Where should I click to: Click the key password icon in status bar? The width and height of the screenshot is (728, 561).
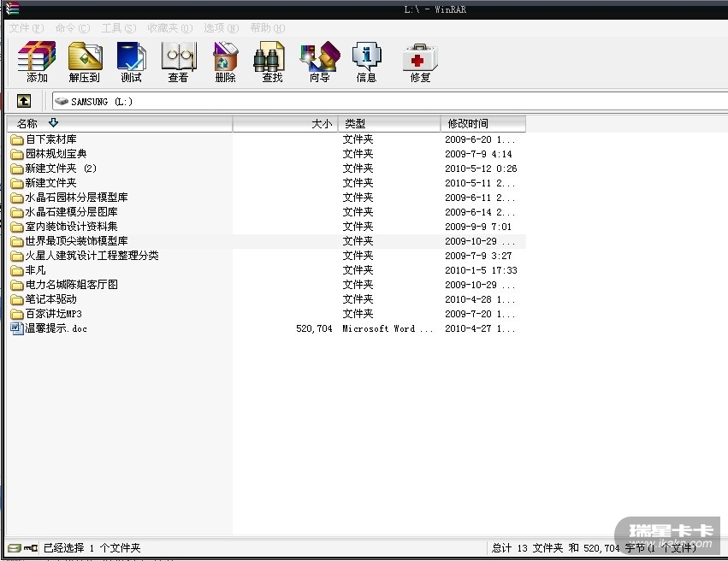31,548
